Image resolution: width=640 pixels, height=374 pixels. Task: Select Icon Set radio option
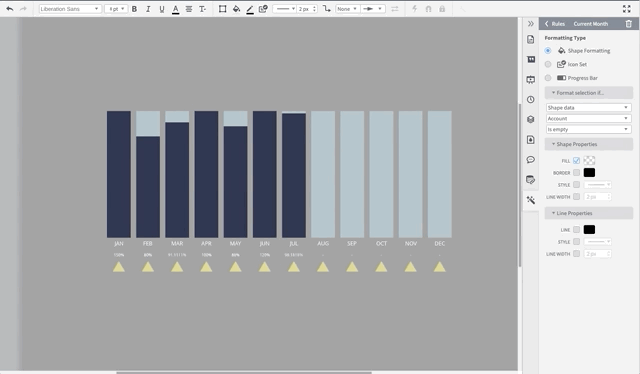(x=548, y=64)
